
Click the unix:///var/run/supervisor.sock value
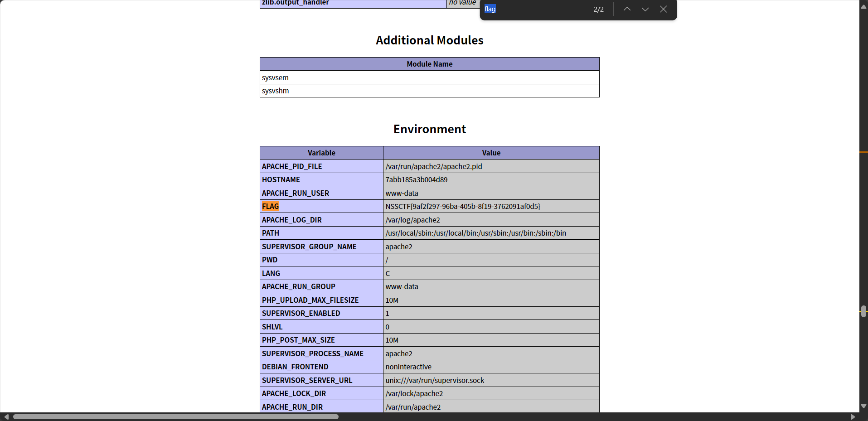click(435, 380)
